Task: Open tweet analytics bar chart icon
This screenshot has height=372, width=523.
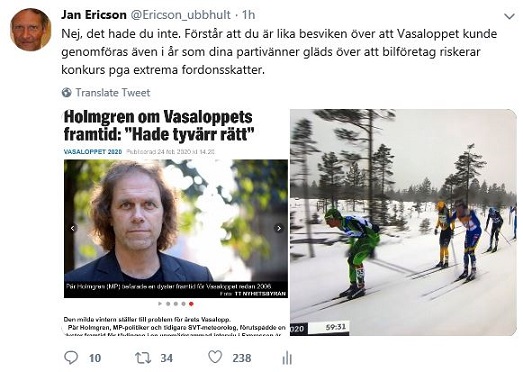Action: pos(287,358)
